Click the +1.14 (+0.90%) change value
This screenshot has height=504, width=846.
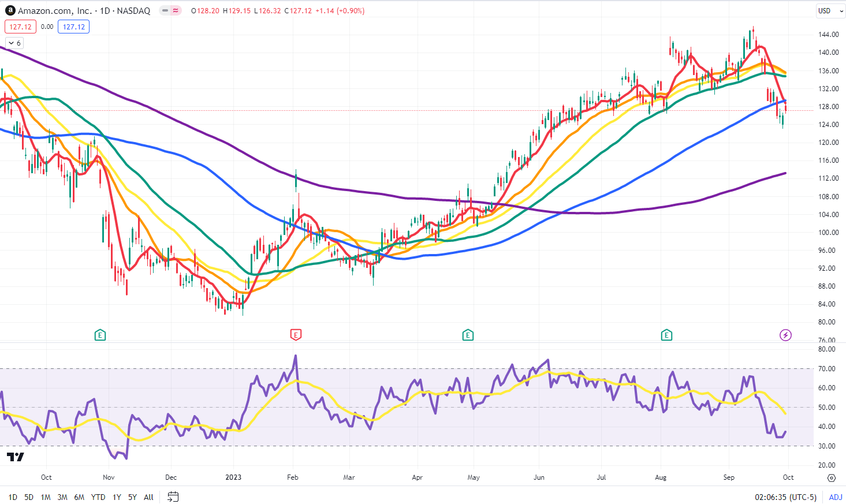click(340, 11)
